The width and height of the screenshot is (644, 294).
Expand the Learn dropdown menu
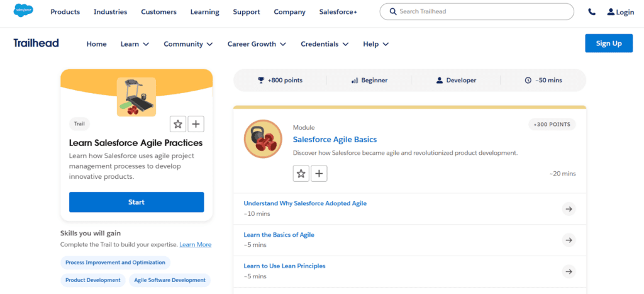point(135,44)
